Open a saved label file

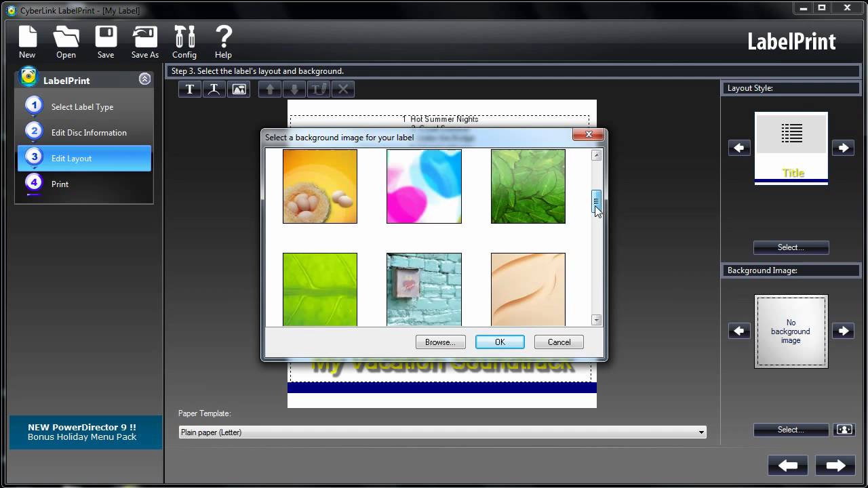[66, 42]
